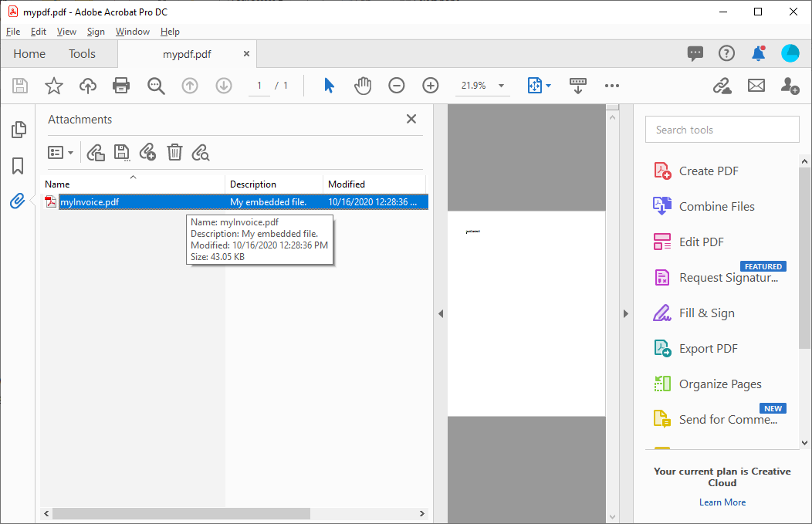Go to previous page arrow

click(190, 86)
